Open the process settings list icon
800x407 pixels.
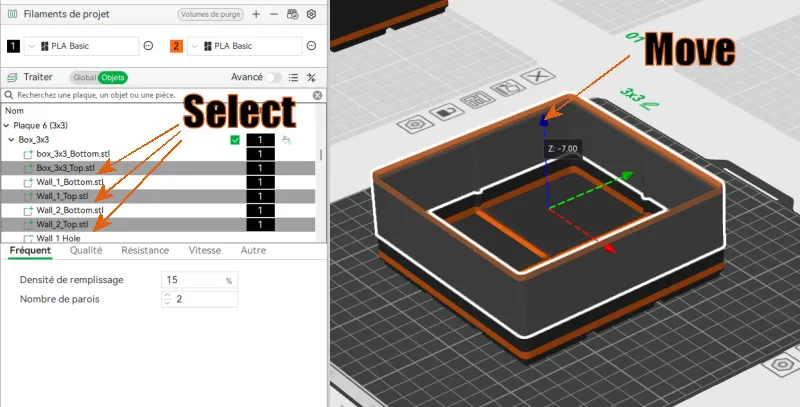(293, 78)
